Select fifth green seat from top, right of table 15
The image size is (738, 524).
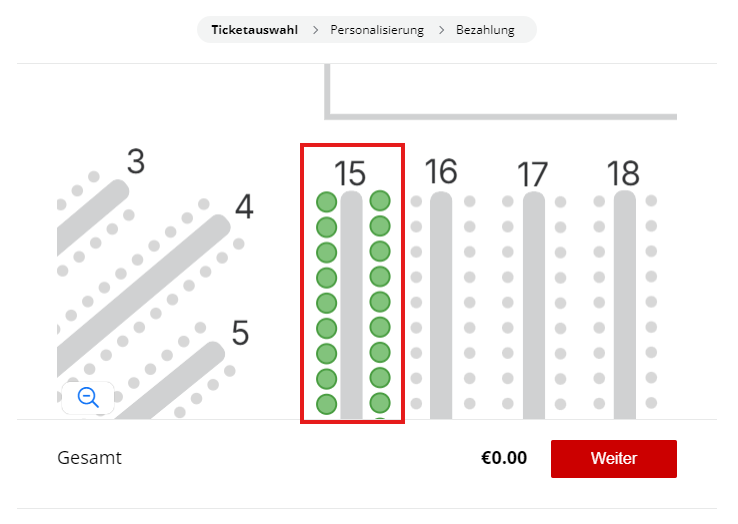(x=380, y=302)
